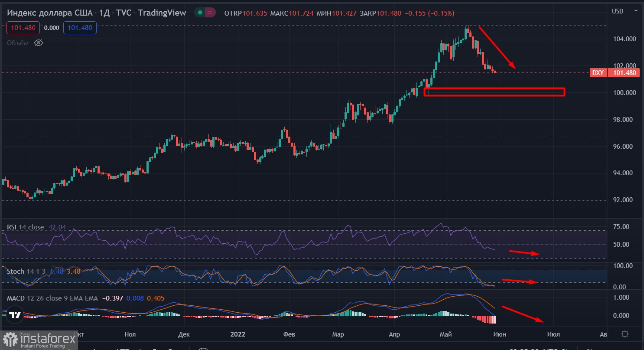Select the MACD 12 26 close indicator legend

pyautogui.click(x=52, y=298)
